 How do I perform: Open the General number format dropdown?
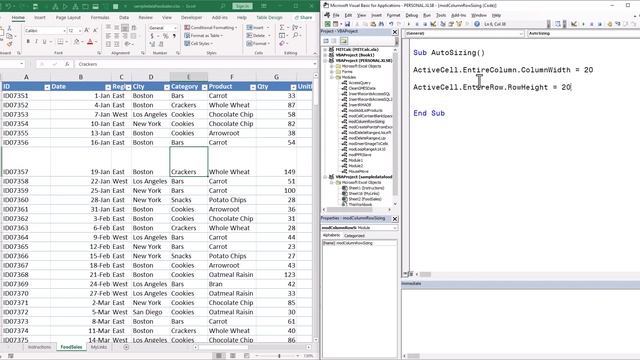pos(176,28)
